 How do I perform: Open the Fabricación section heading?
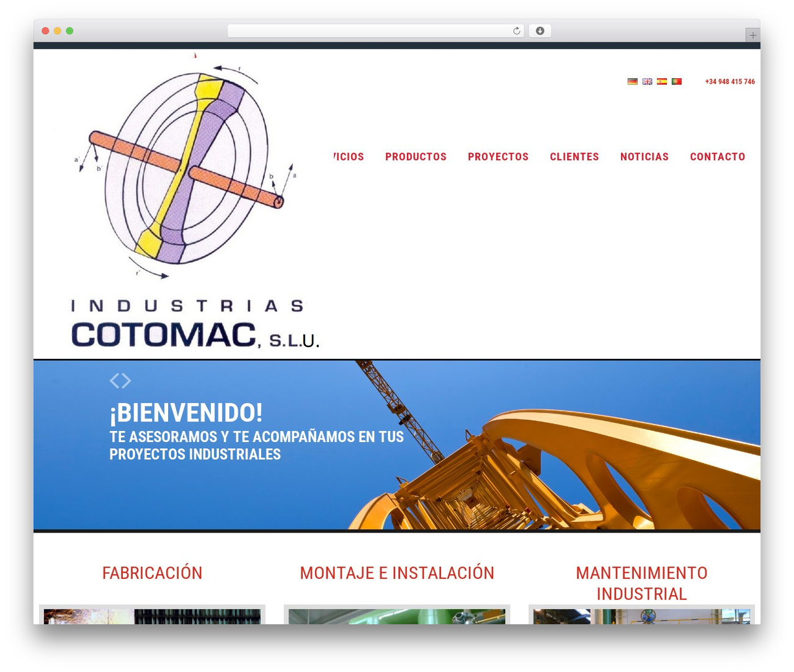(153, 573)
